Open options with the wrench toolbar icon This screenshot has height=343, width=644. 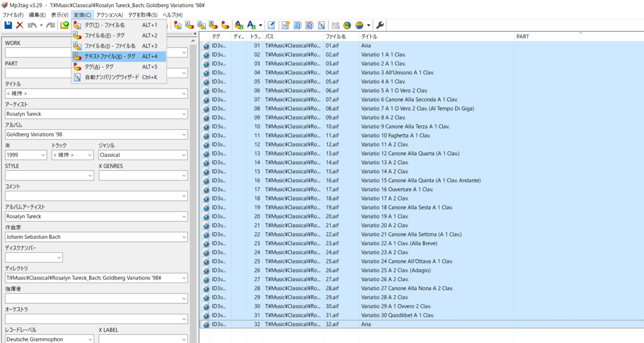point(380,25)
